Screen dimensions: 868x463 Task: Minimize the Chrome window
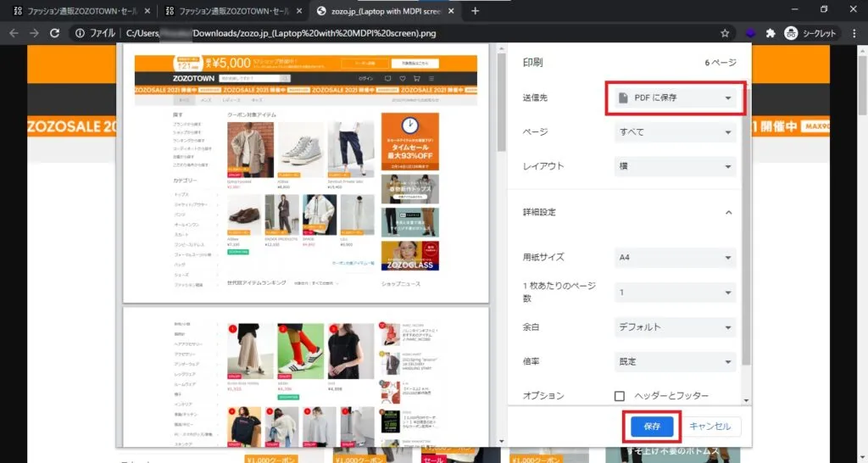click(794, 9)
